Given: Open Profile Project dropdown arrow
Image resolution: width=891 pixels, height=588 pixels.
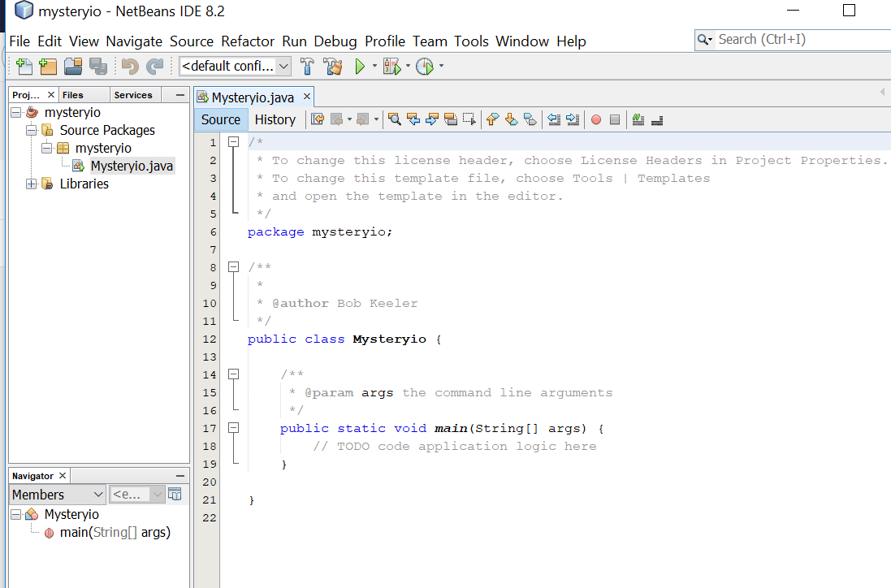Looking at the screenshot, I should (441, 67).
